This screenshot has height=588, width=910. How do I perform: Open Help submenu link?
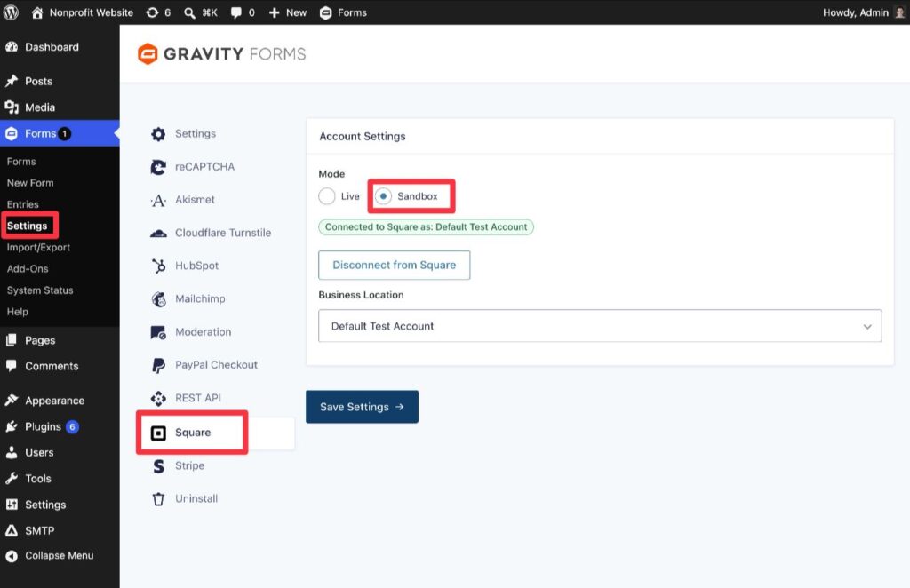click(18, 312)
